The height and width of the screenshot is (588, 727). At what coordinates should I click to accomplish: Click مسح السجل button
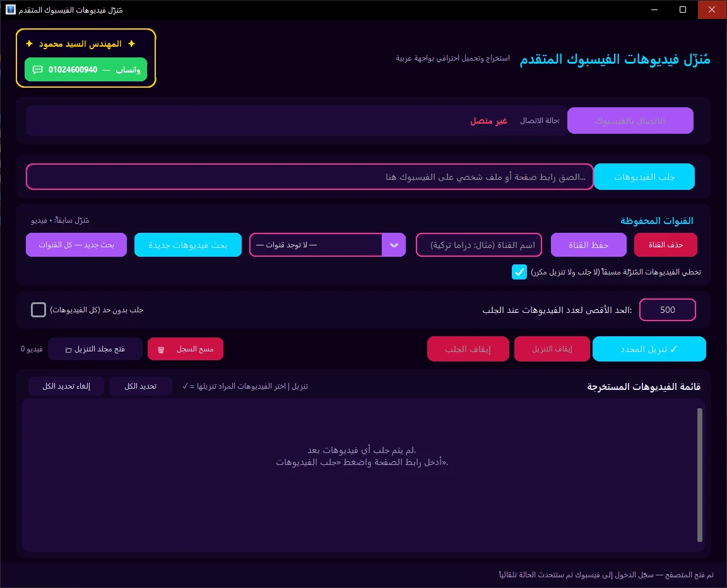pyautogui.click(x=186, y=349)
